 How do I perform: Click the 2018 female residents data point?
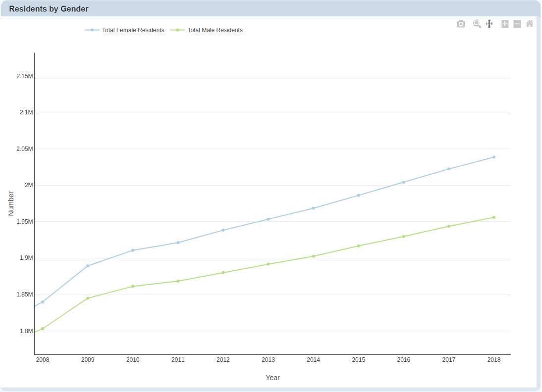tap(494, 157)
